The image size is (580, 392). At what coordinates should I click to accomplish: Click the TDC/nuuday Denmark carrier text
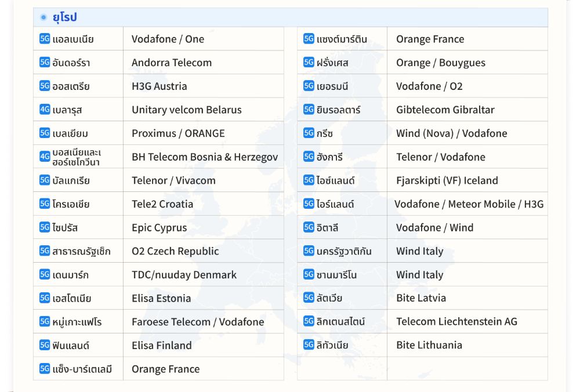(x=184, y=275)
